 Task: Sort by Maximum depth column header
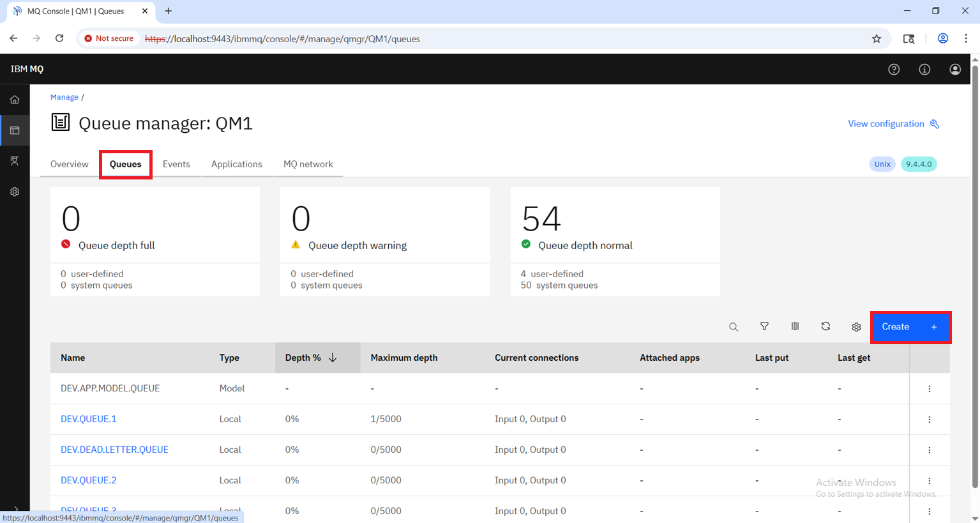coord(404,358)
